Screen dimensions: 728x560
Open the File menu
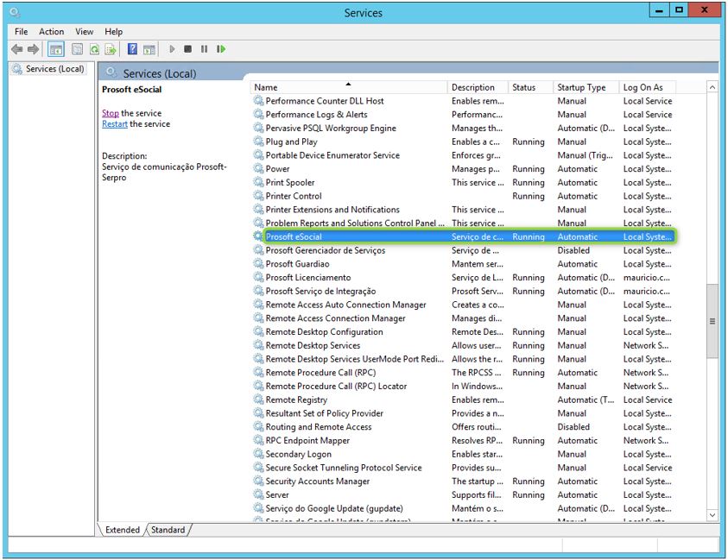22,32
